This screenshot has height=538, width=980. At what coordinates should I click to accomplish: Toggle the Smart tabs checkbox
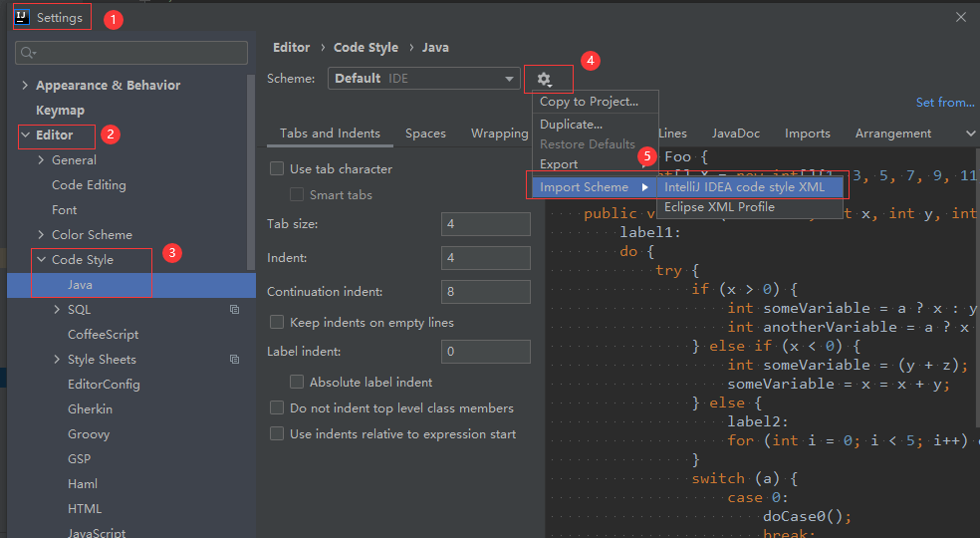(x=296, y=194)
